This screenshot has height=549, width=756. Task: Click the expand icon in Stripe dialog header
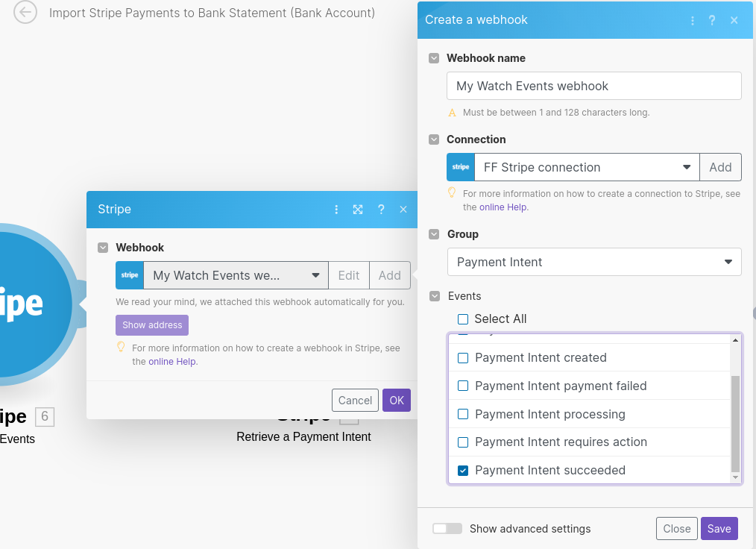pyautogui.click(x=358, y=210)
